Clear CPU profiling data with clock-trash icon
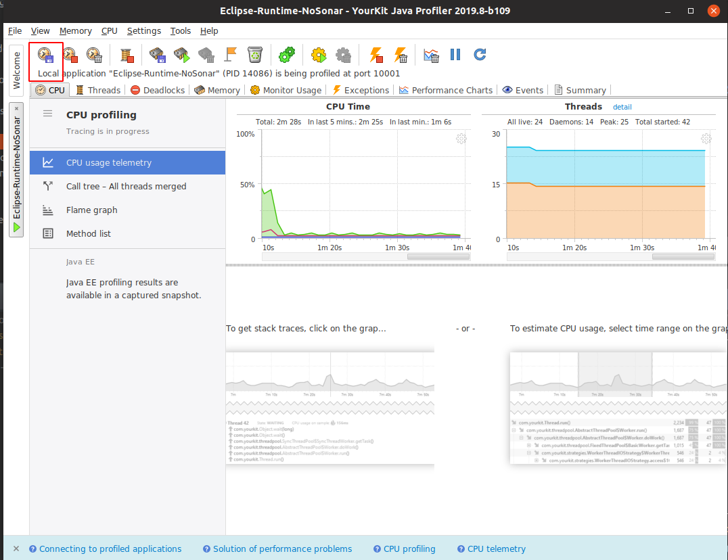The image size is (728, 560). click(94, 55)
